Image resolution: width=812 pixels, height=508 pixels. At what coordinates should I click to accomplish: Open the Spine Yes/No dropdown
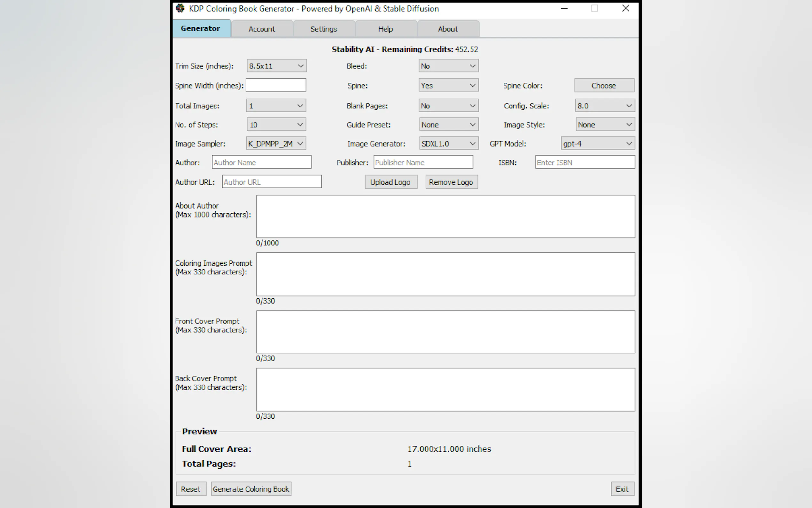449,85
